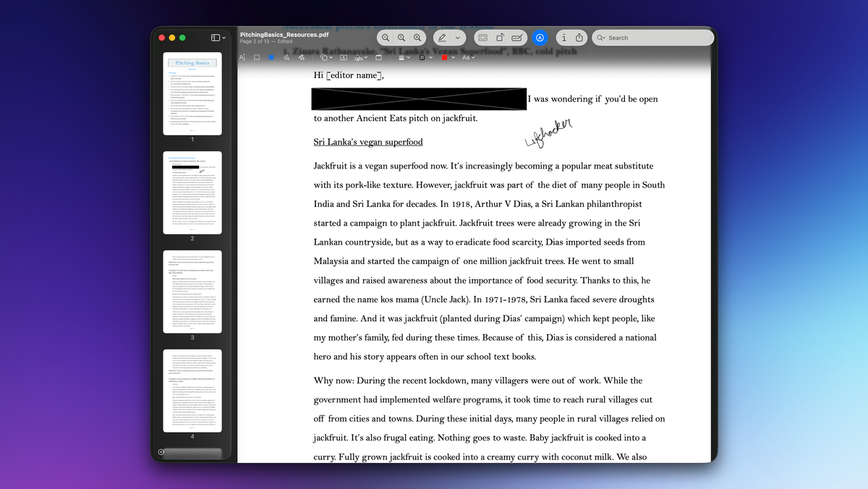This screenshot has height=489, width=868.
Task: Click the Zoom Out magnifier icon
Action: (386, 38)
